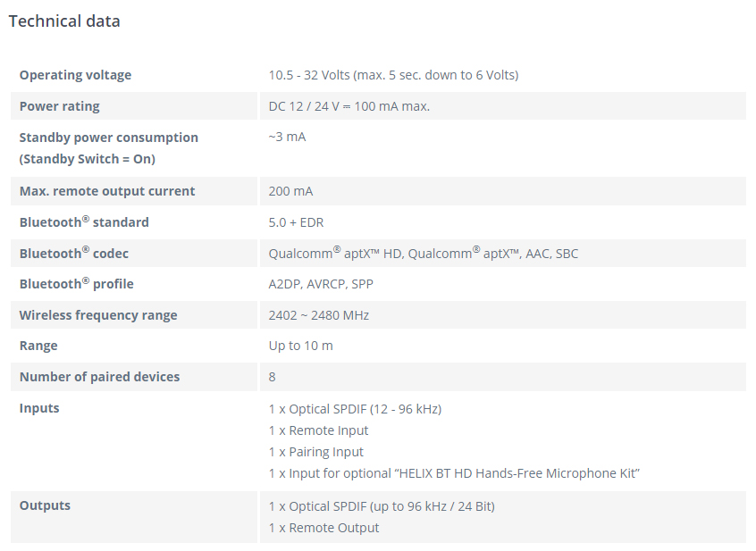Select the Bluetooth standard label

click(x=84, y=222)
